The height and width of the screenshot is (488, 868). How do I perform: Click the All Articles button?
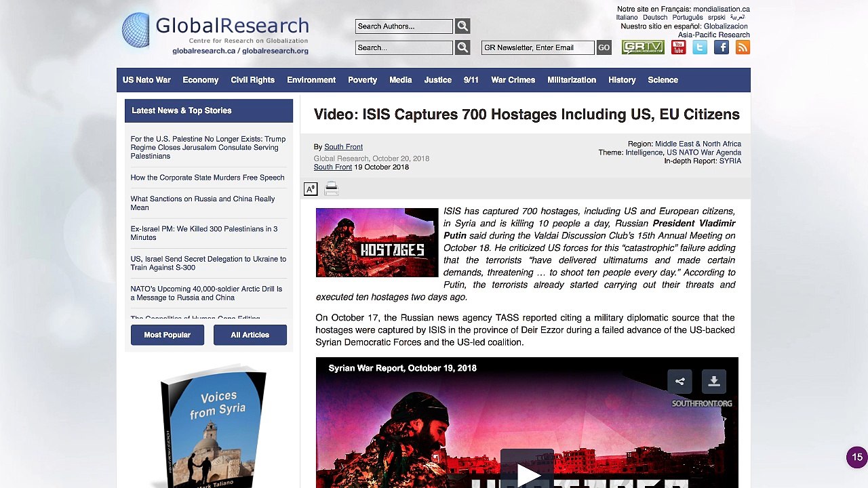[250, 335]
